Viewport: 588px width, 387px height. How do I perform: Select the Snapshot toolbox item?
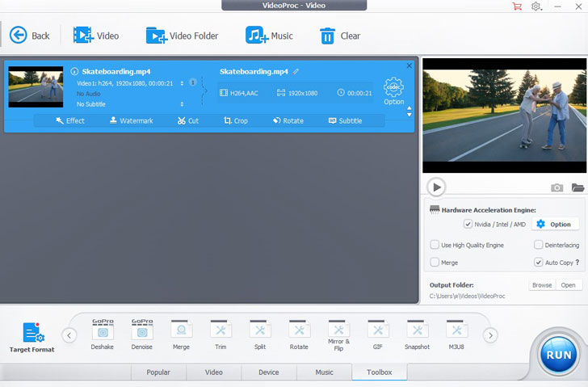tap(417, 334)
